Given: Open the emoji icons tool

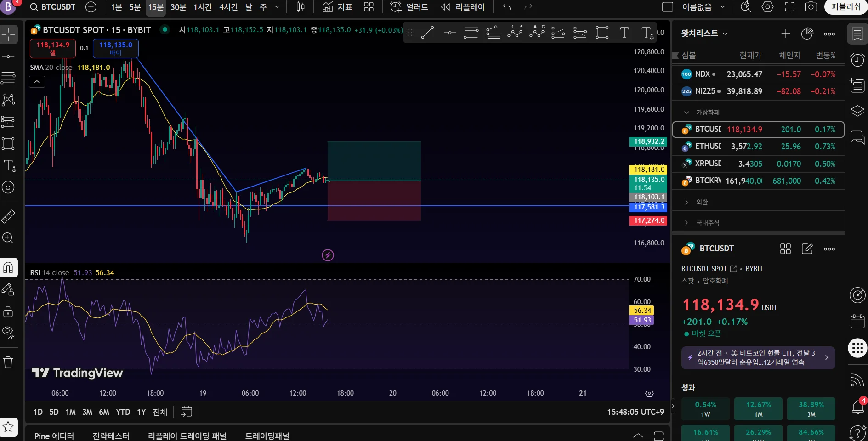Looking at the screenshot, I should pos(9,187).
